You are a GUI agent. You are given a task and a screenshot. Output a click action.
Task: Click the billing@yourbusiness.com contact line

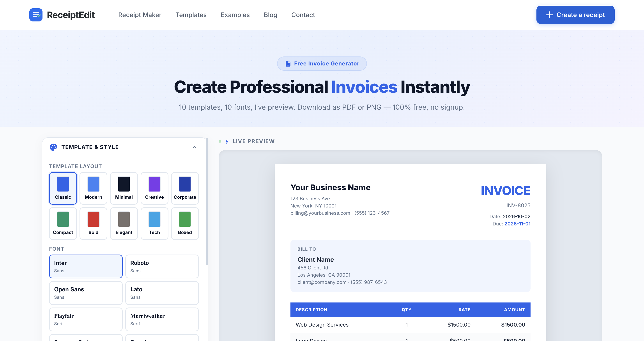(x=340, y=213)
